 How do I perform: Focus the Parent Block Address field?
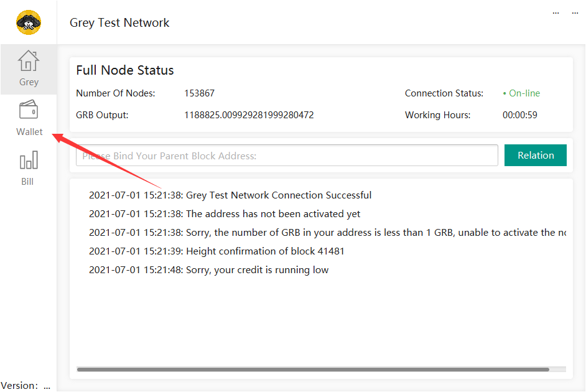(x=287, y=156)
